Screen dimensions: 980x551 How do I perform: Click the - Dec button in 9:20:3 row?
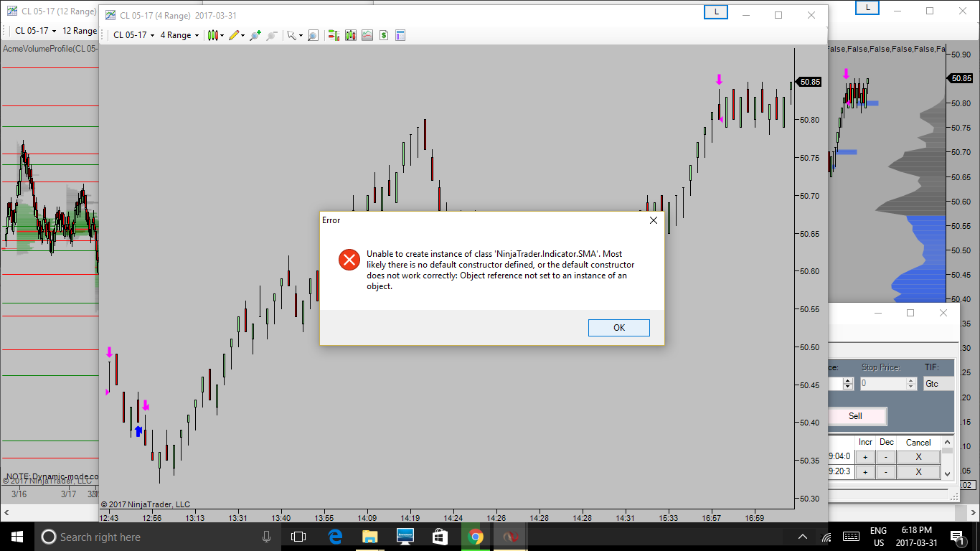click(886, 472)
